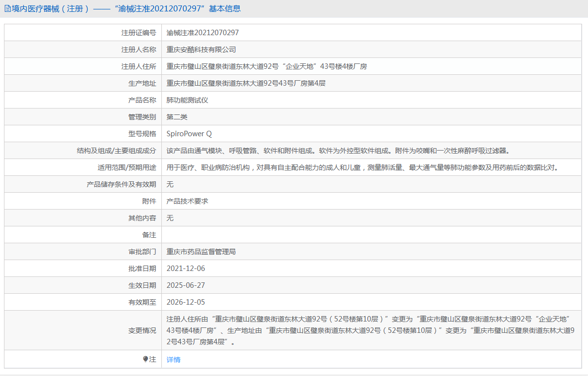Click the 备注 row label
Image resolution: width=588 pixels, height=376 pixels.
point(149,235)
